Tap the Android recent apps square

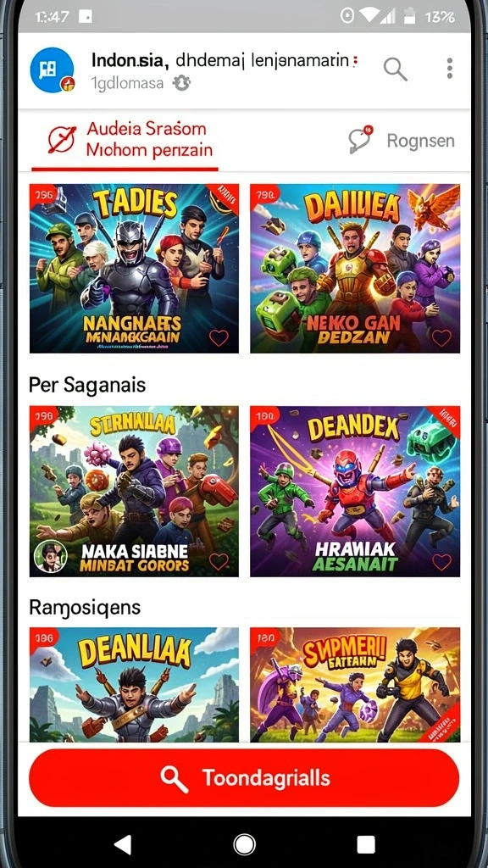(x=366, y=845)
